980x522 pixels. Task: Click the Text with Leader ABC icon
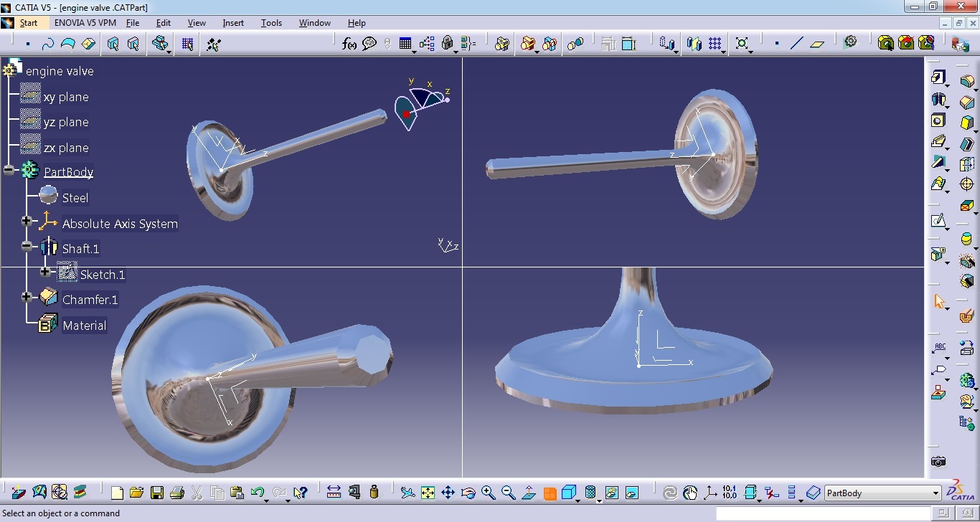(939, 348)
